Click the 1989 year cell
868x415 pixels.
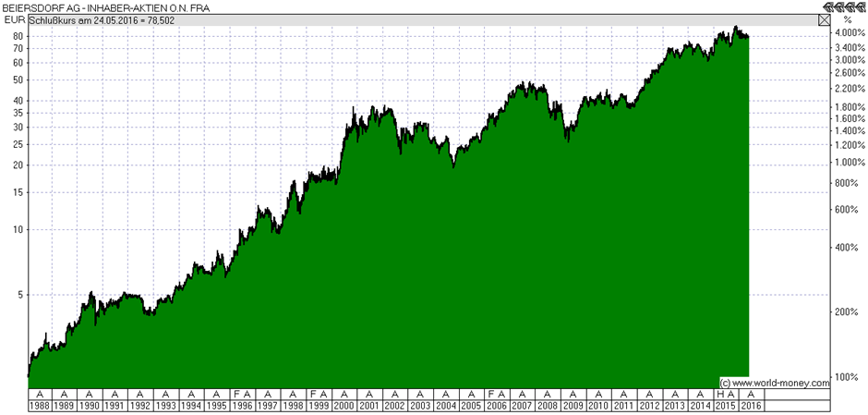tap(65, 406)
